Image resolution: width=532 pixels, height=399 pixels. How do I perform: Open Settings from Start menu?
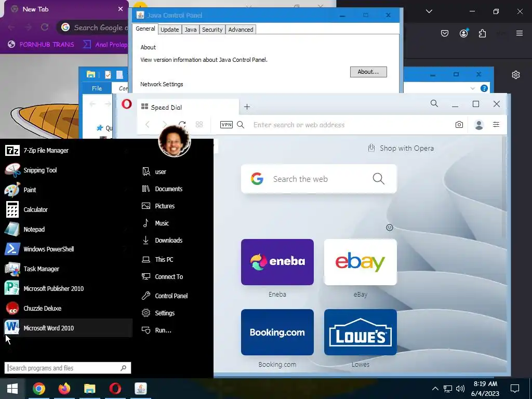point(158,313)
